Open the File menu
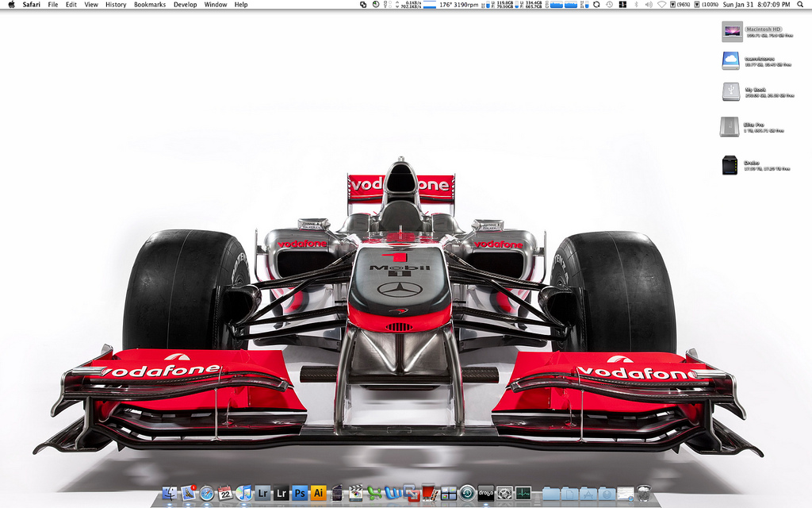 (x=53, y=5)
